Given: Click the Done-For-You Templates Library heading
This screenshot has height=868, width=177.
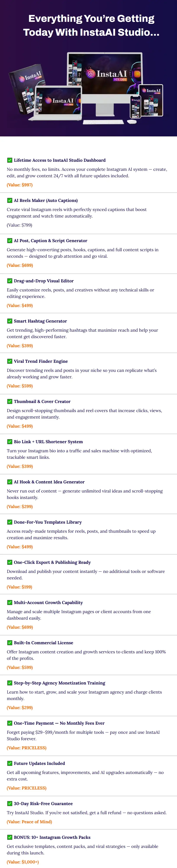Looking at the screenshot, I should [48, 522].
